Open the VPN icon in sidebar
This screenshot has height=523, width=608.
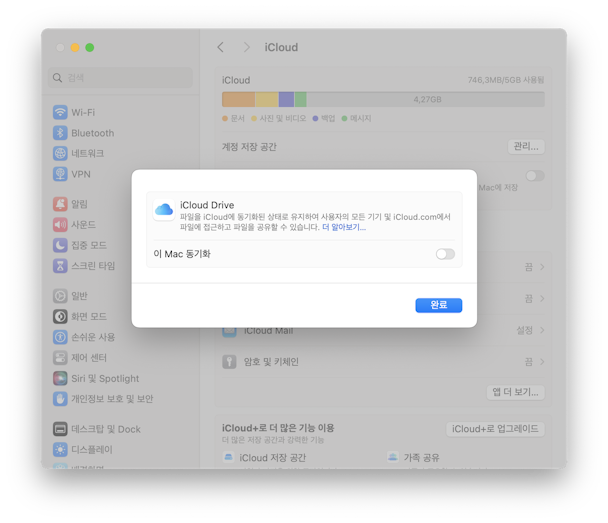tap(60, 174)
